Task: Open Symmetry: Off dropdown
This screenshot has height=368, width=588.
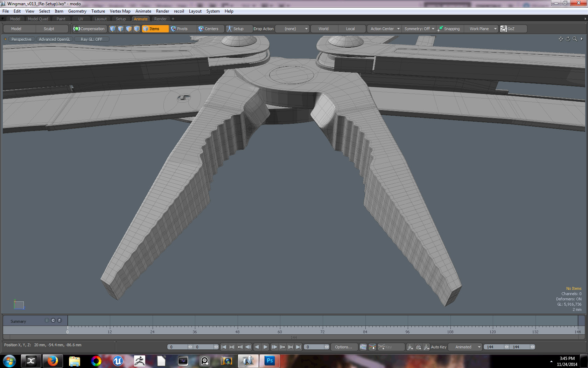Action: tap(419, 29)
